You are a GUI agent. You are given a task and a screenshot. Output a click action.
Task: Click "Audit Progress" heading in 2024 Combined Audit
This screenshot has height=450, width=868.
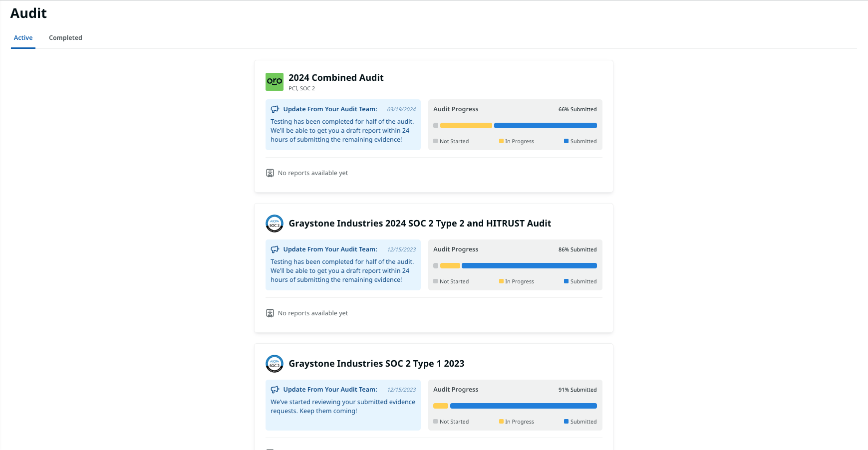click(x=456, y=109)
